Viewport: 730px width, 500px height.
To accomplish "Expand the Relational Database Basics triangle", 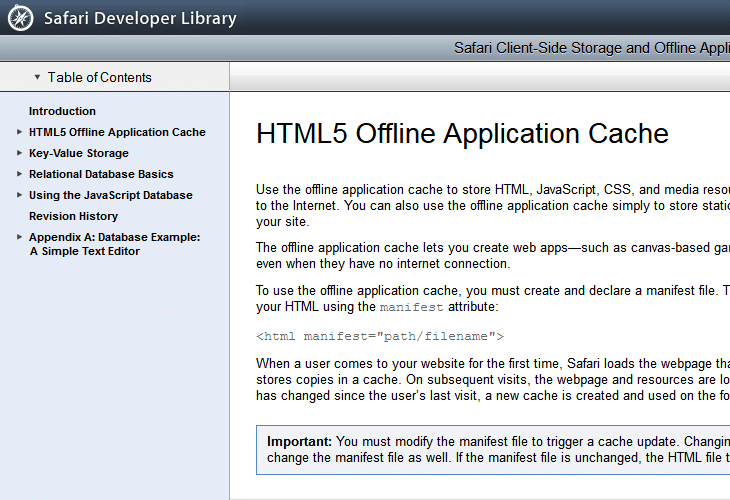I will point(19,174).
